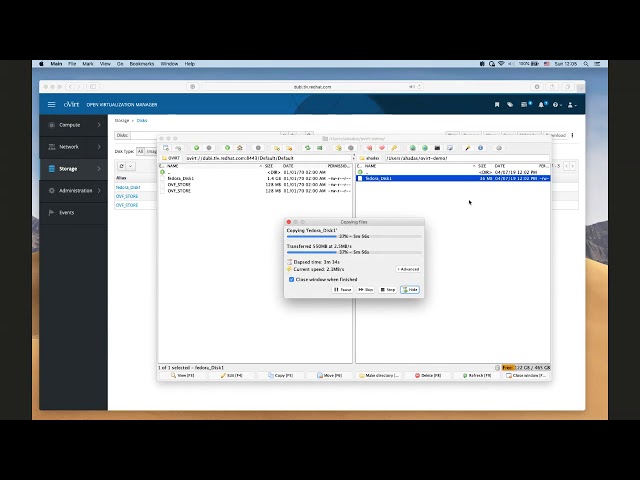This screenshot has width=640, height=480.
Task: Click the Refresh [F9] command bar button
Action: coord(477,375)
